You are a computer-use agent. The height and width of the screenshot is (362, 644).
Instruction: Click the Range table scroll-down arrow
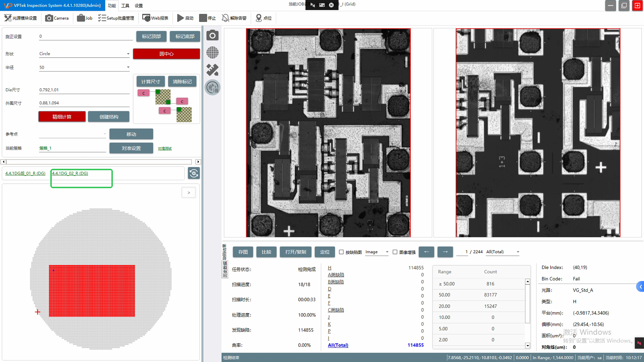tap(528, 345)
